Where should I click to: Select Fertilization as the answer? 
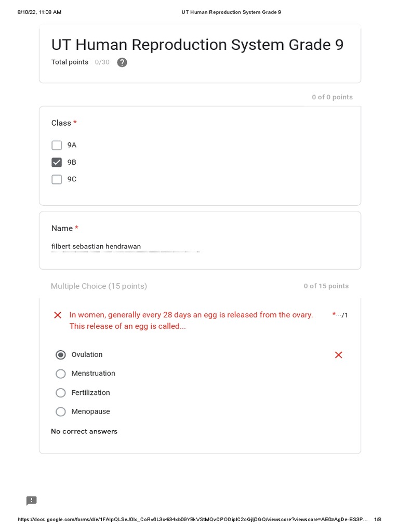(x=61, y=393)
